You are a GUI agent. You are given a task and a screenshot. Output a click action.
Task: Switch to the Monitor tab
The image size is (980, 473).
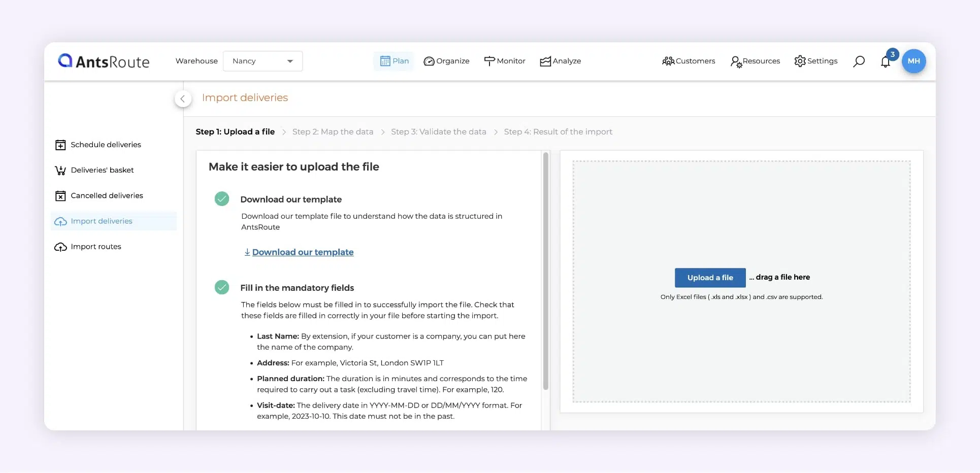click(505, 61)
